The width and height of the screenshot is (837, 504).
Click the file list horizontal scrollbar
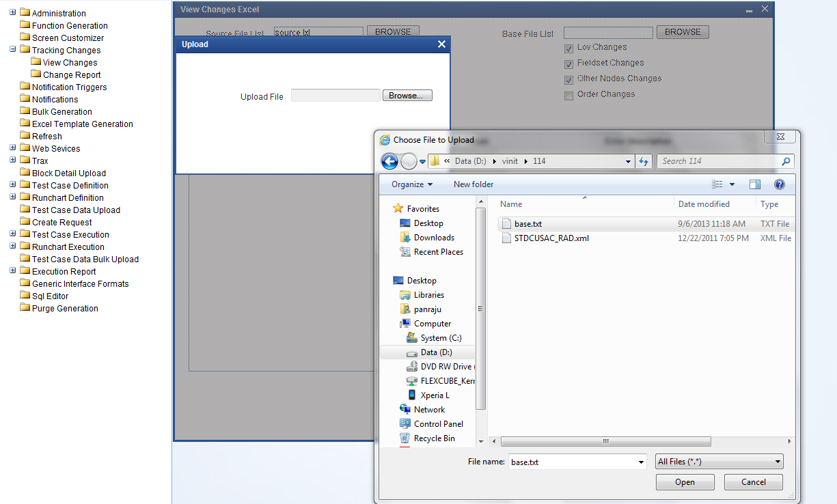[605, 442]
